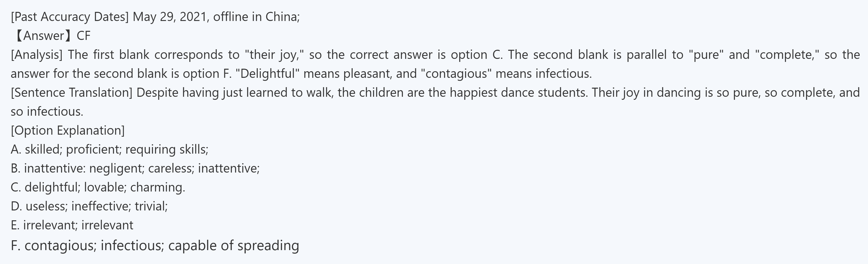Image resolution: width=868 pixels, height=264 pixels.
Task: Select option C line starting 'delightful'
Action: (x=98, y=187)
